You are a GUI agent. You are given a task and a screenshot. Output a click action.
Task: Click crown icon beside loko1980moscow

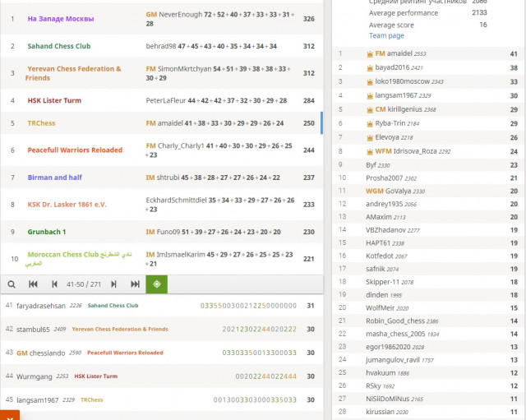click(x=370, y=82)
